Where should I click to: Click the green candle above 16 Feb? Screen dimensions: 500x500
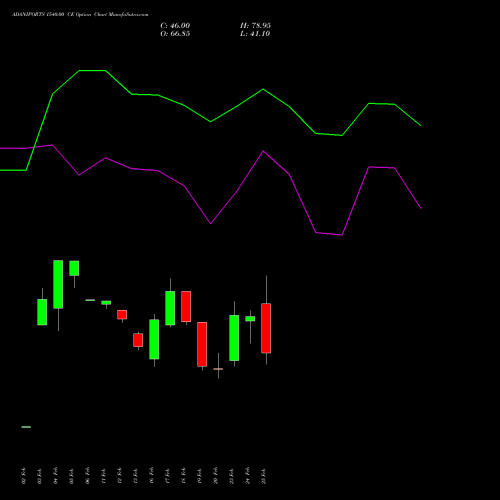(154, 339)
